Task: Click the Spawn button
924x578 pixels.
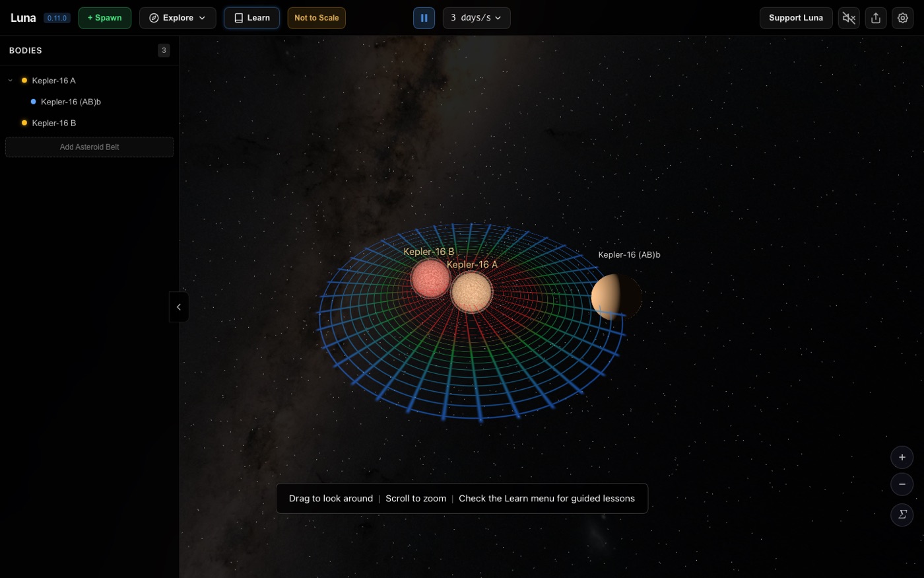Action: point(105,18)
